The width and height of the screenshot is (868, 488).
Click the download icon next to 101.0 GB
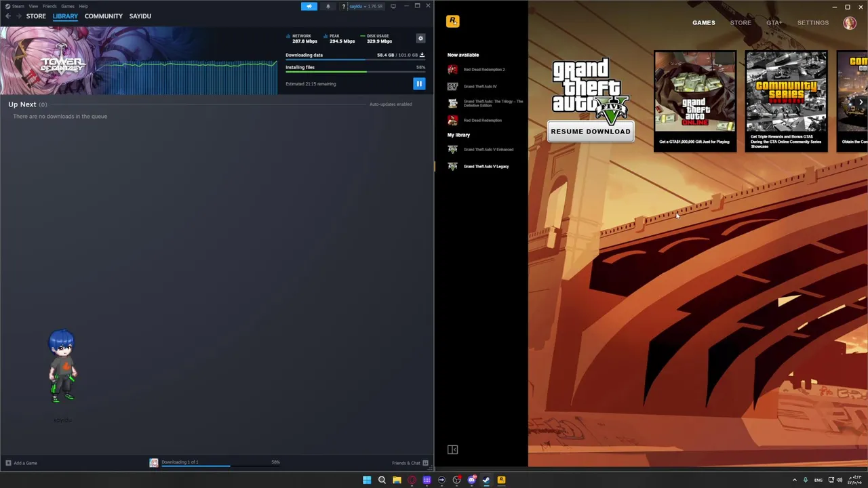(x=422, y=55)
